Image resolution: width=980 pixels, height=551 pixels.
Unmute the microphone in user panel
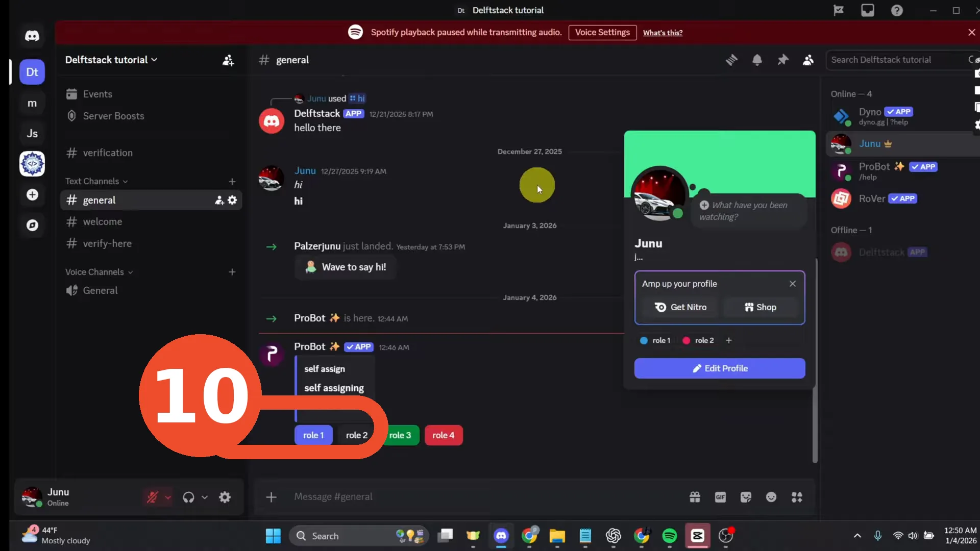152,497
